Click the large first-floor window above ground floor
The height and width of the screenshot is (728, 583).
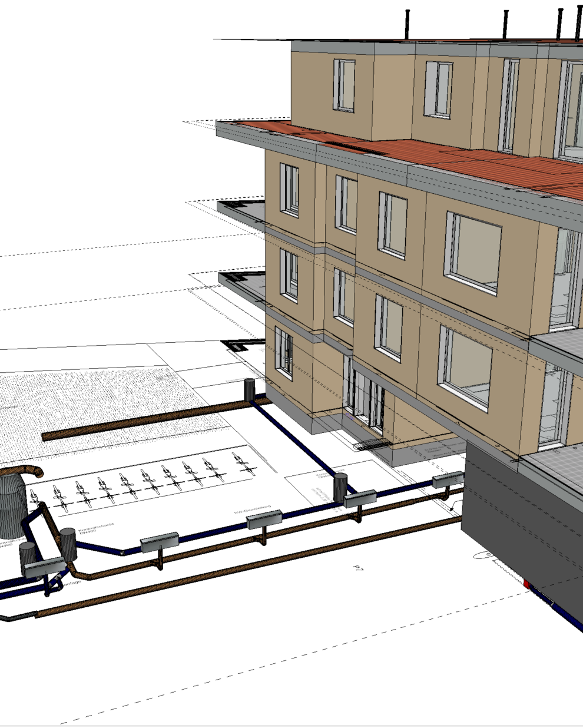click(x=474, y=254)
